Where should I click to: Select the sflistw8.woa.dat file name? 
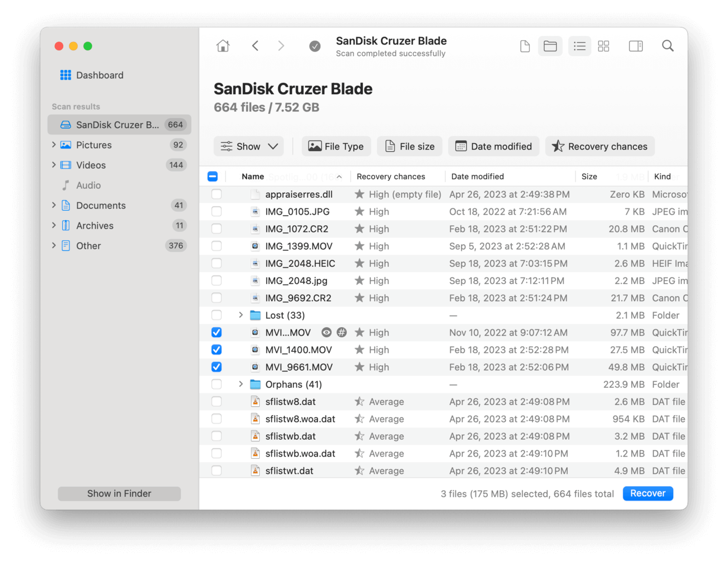pos(300,419)
